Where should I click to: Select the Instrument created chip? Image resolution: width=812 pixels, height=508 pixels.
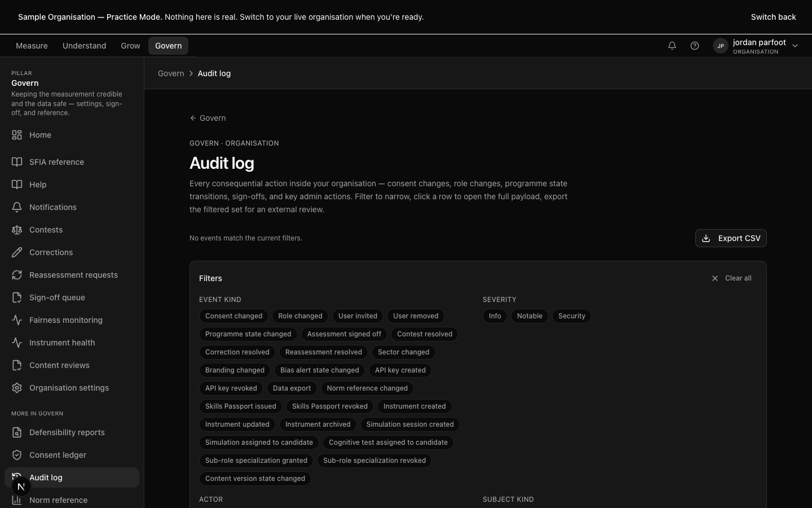[x=414, y=406]
